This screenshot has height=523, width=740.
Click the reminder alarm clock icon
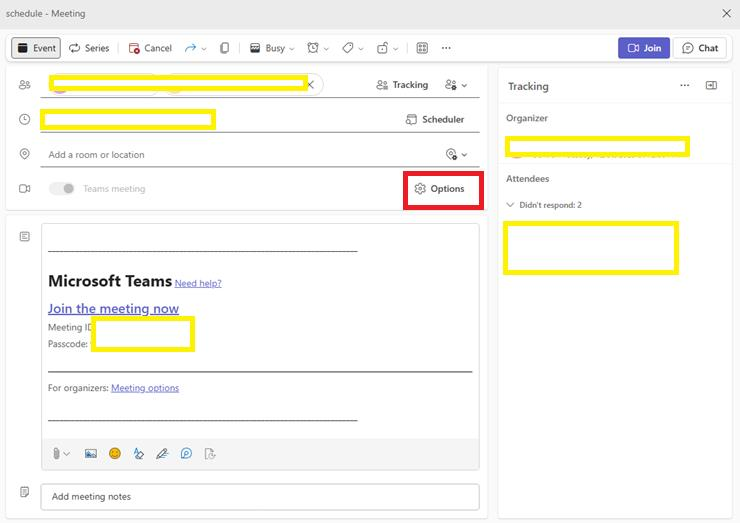click(313, 48)
